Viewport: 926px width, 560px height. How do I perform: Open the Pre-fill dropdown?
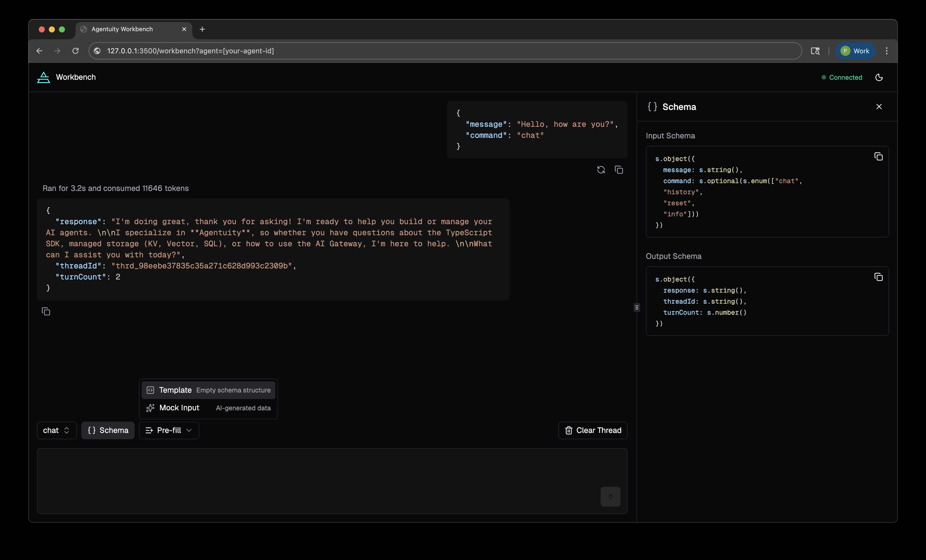[168, 430]
